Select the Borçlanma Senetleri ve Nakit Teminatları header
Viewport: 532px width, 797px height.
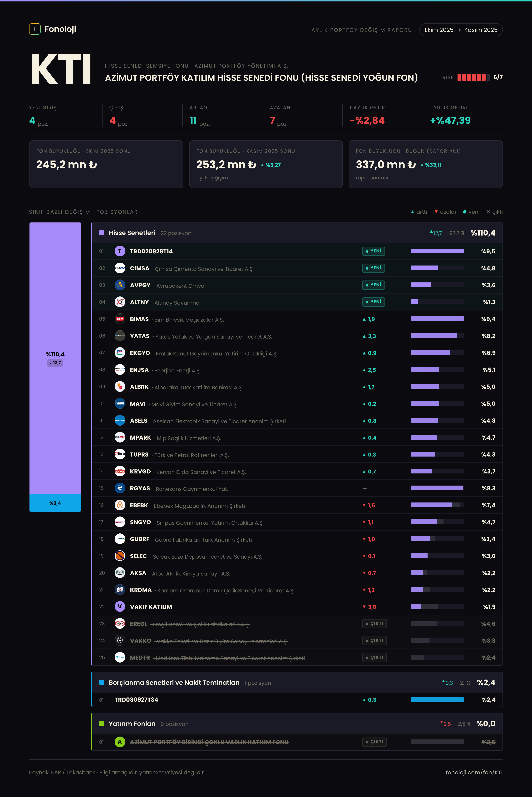tap(297, 682)
